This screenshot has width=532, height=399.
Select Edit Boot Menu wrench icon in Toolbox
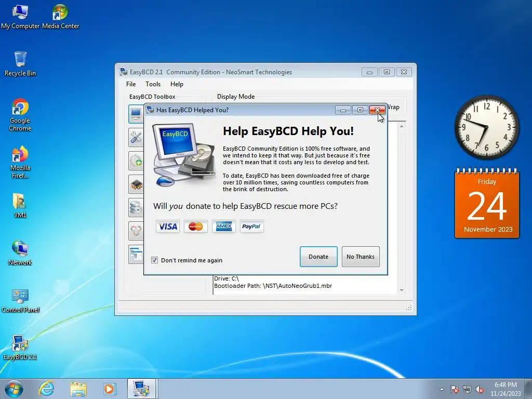(136, 137)
